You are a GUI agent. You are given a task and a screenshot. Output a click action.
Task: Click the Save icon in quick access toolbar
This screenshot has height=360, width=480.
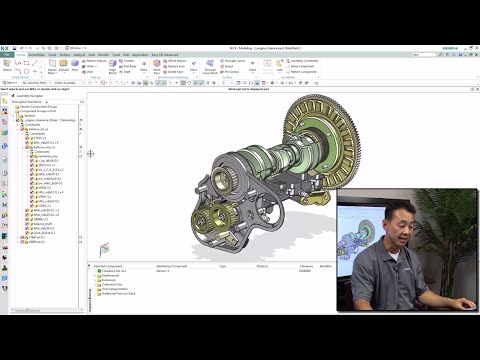pyautogui.click(x=14, y=48)
